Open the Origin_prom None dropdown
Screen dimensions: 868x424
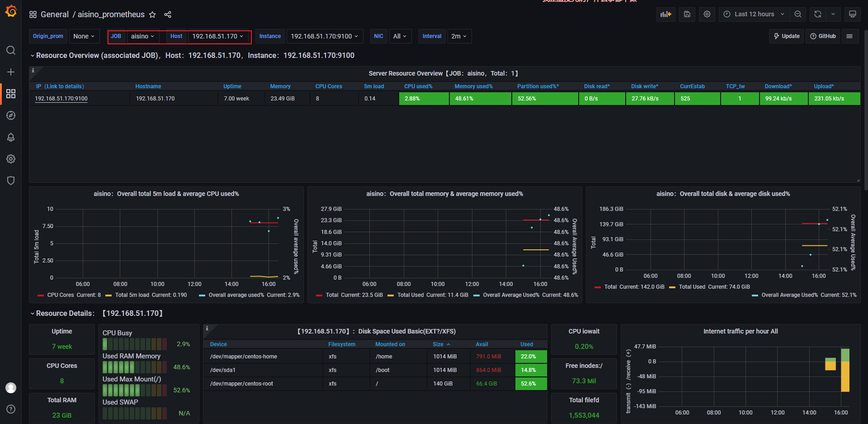coord(84,36)
